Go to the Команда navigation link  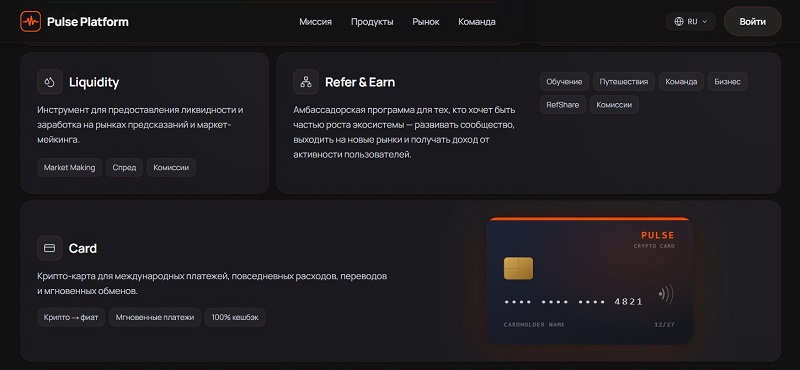[477, 22]
